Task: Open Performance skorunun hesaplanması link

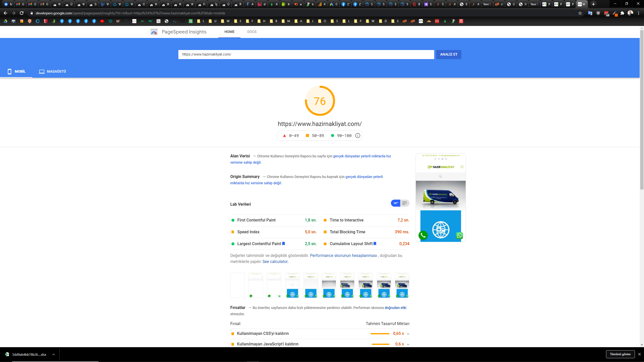Action: click(343, 255)
